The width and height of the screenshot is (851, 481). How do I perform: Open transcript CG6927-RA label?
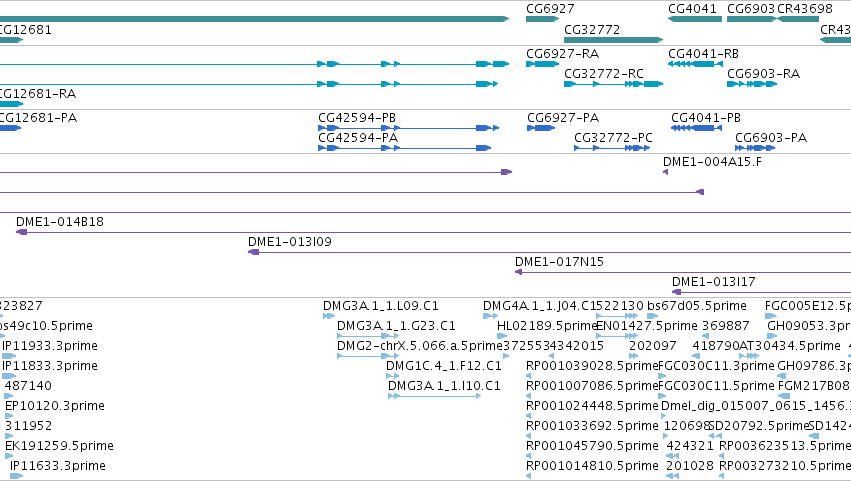click(x=562, y=54)
